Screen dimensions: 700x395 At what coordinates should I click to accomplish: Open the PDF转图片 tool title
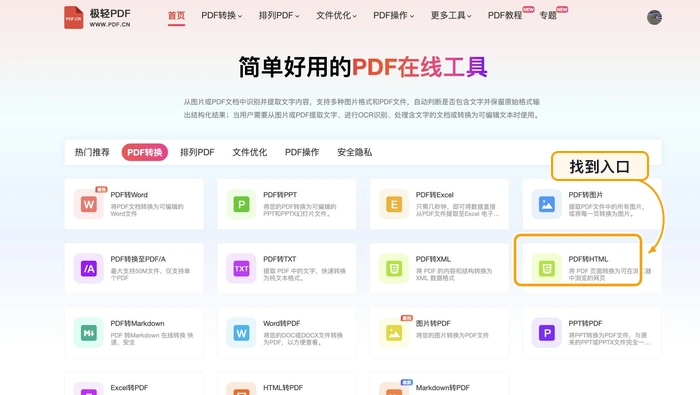click(586, 195)
